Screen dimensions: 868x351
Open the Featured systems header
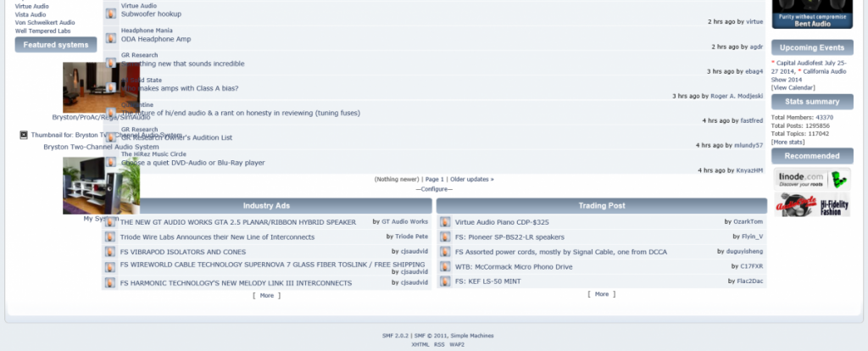tap(56, 45)
